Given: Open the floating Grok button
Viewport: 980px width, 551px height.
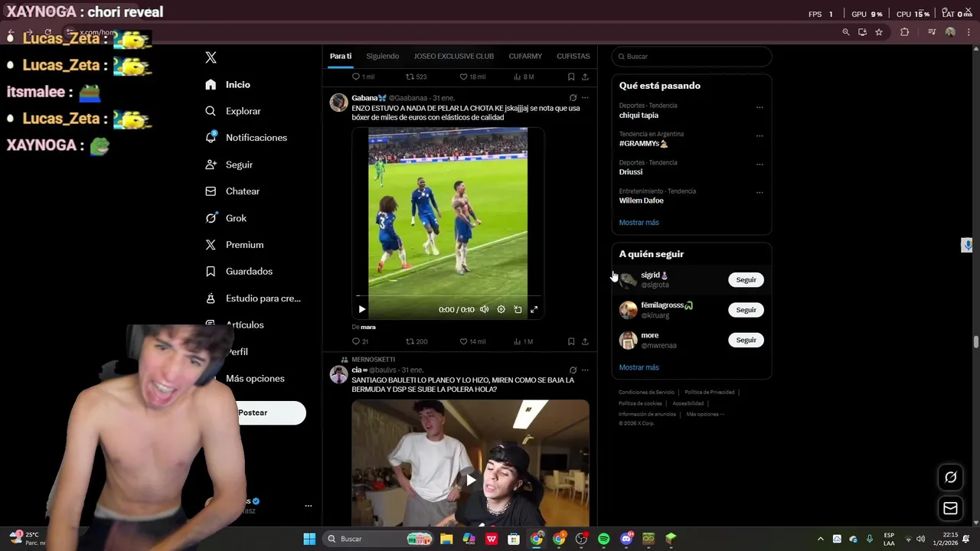Looking at the screenshot, I should 950,478.
